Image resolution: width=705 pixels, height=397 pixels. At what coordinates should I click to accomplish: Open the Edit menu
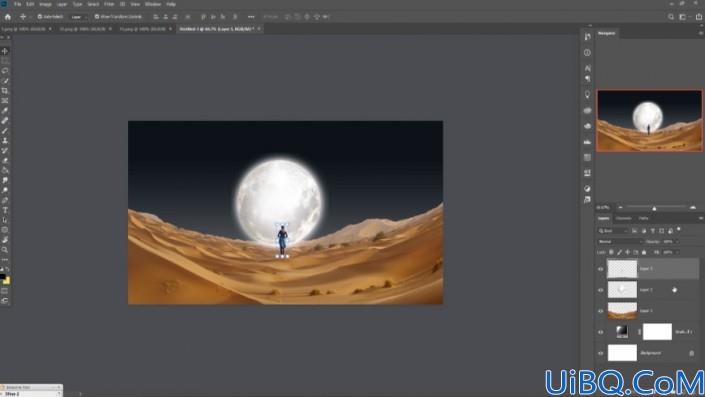pyautogui.click(x=30, y=4)
